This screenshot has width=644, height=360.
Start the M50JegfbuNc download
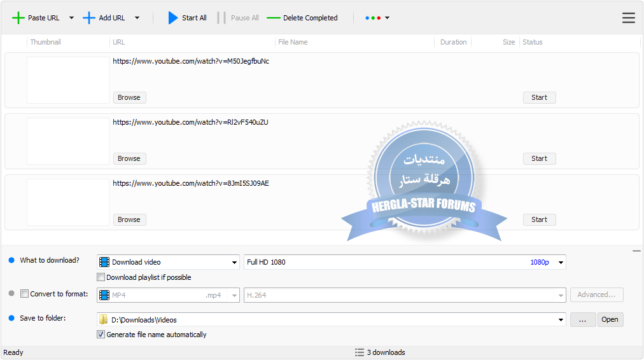(x=539, y=98)
